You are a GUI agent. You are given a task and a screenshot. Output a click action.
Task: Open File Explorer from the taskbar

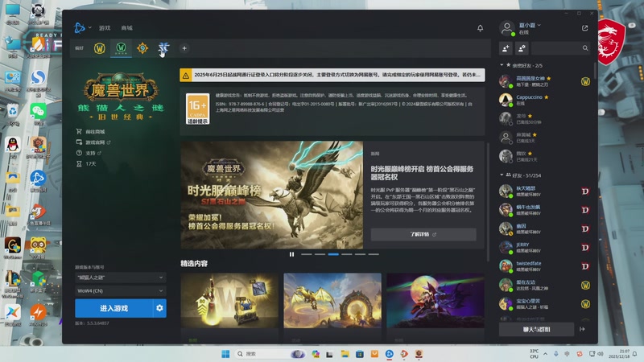345,354
